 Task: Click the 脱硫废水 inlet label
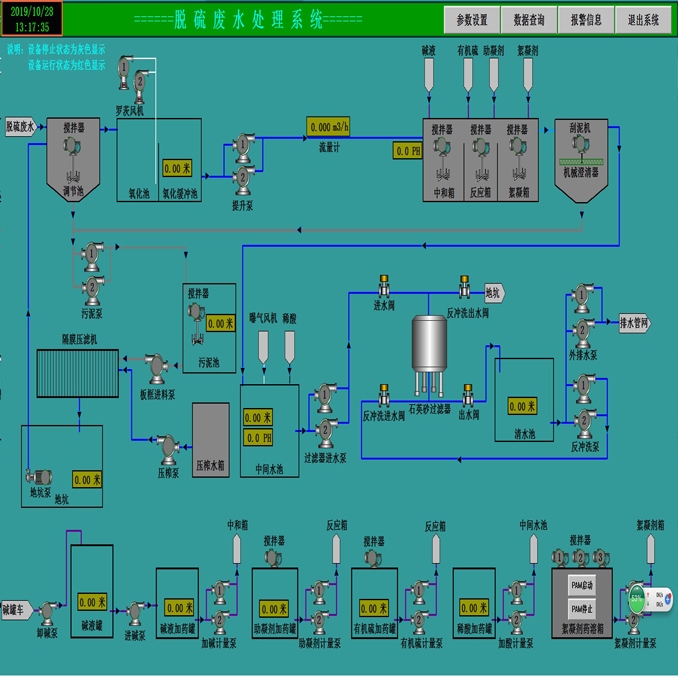21,127
